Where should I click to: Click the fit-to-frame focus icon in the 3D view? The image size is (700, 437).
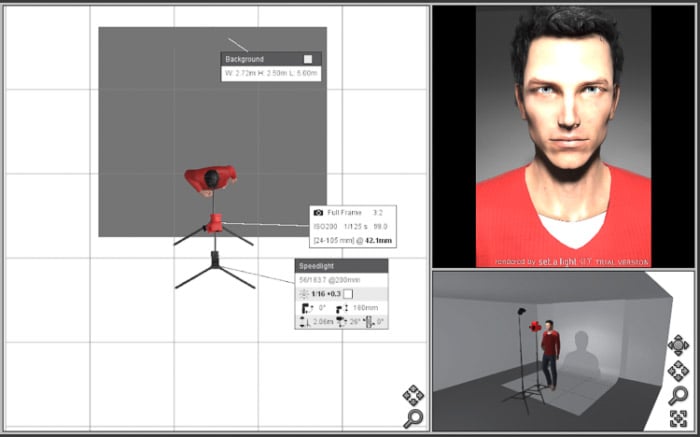pos(678,418)
